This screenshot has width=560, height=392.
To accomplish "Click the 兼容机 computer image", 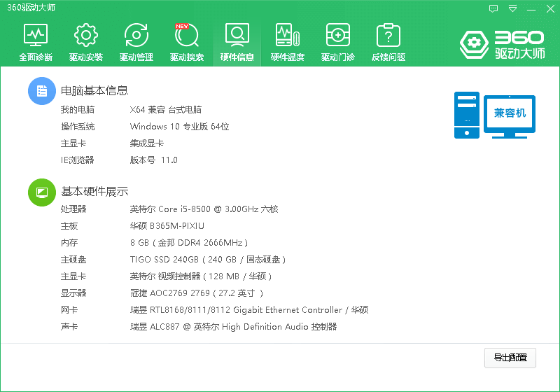I will point(495,115).
